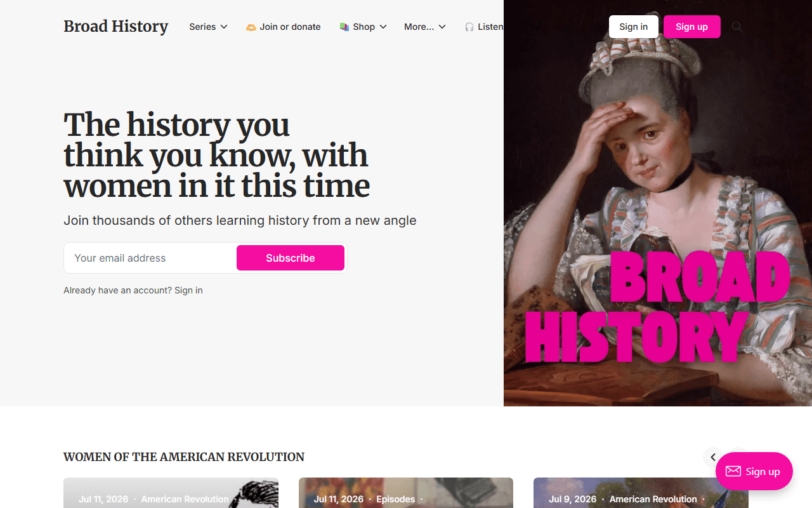
Task: Open the More... dropdown menu
Action: pos(425,27)
